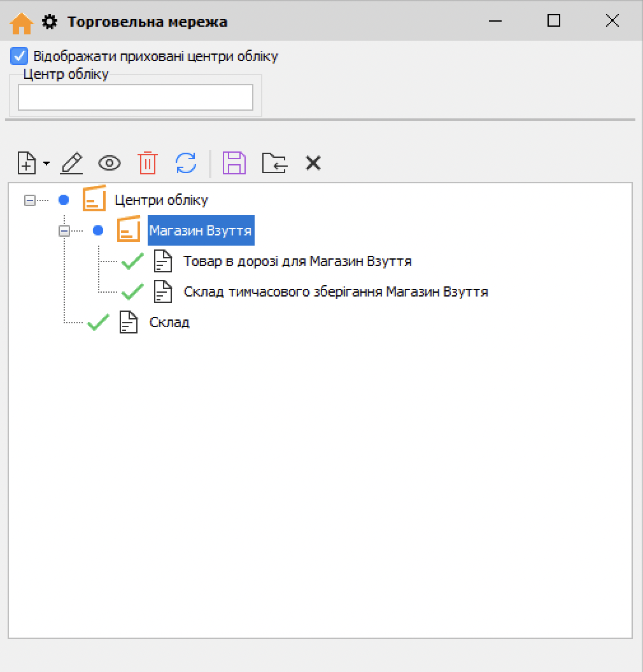Select the 'Центри обліку' root item
Screen dimensions: 643x672
pos(161,200)
